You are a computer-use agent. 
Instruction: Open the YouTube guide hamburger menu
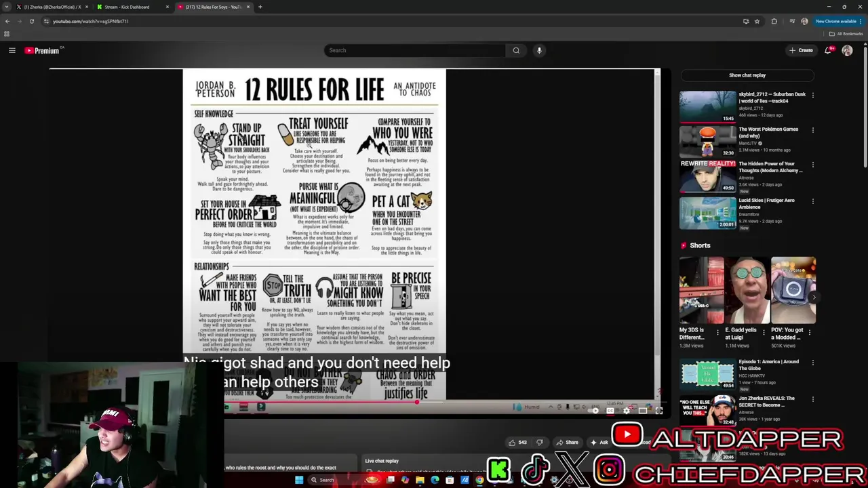pyautogui.click(x=12, y=50)
